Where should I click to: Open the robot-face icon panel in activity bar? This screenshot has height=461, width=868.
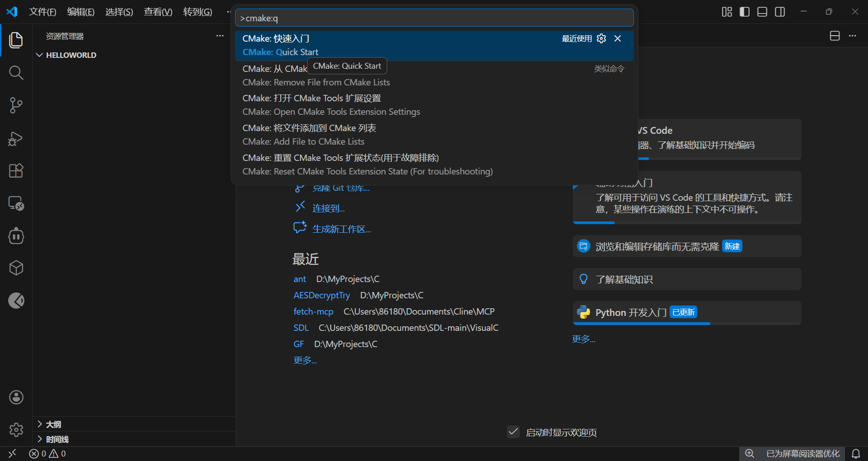(16, 236)
